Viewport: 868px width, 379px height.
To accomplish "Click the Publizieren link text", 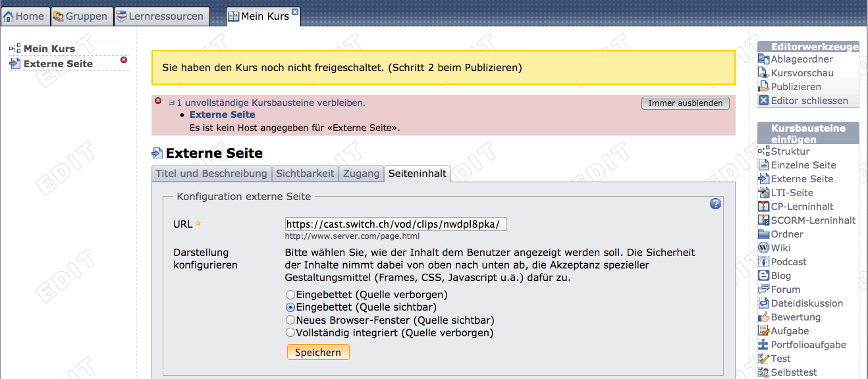I will point(796,87).
